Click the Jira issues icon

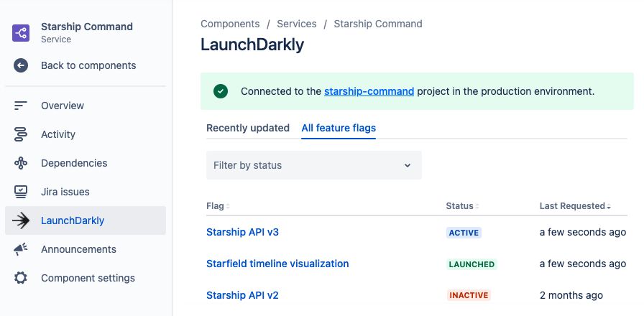(x=21, y=192)
